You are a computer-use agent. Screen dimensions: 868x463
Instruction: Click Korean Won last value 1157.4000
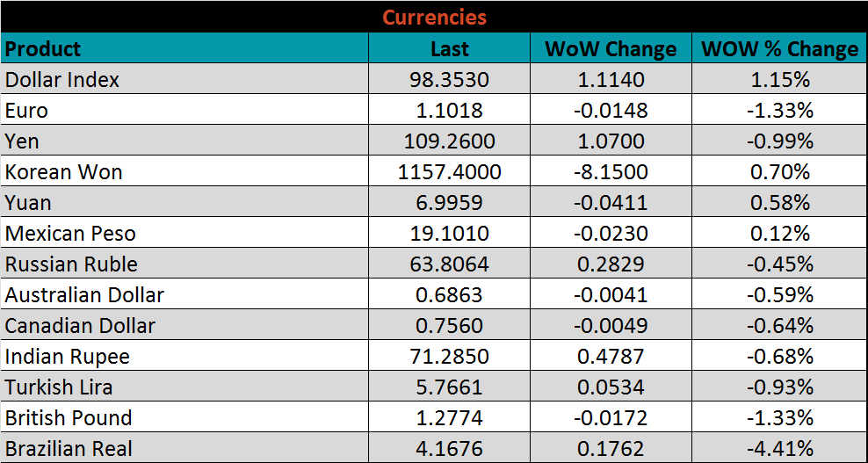point(449,172)
